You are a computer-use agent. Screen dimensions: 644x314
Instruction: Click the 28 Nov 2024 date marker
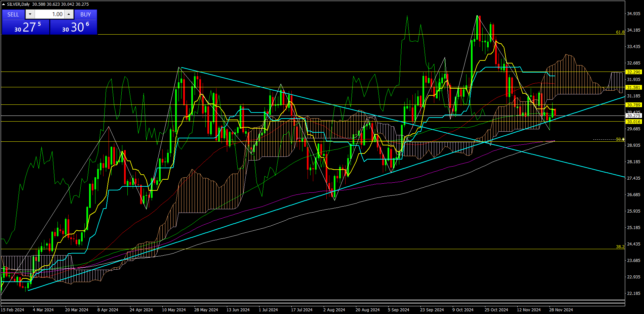click(561, 310)
